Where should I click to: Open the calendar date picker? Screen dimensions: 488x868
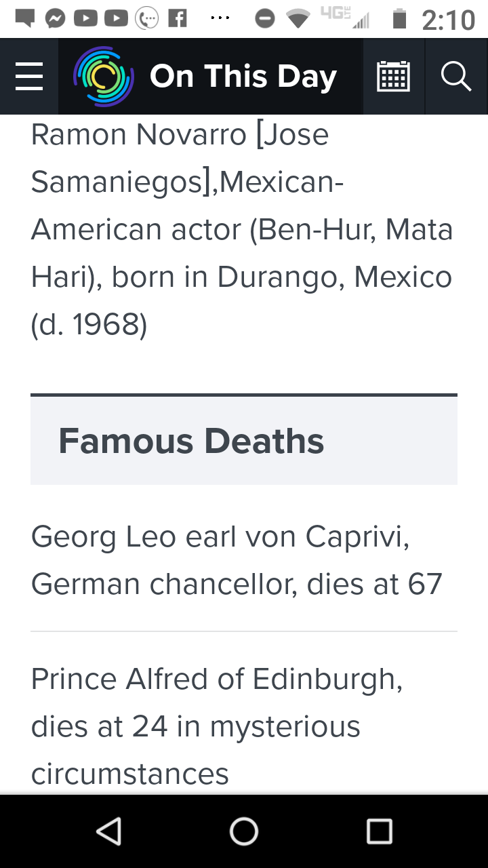click(x=393, y=77)
